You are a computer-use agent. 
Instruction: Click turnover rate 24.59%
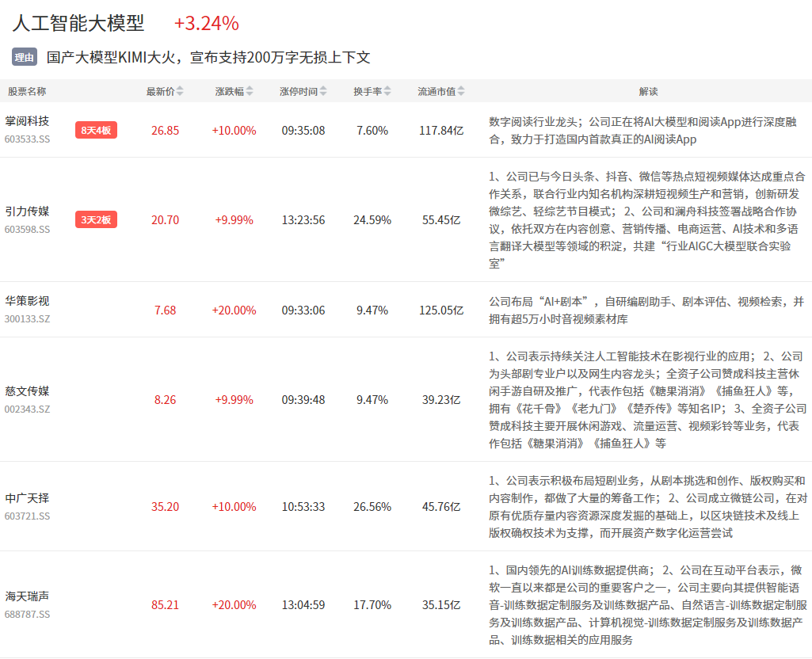(x=372, y=220)
